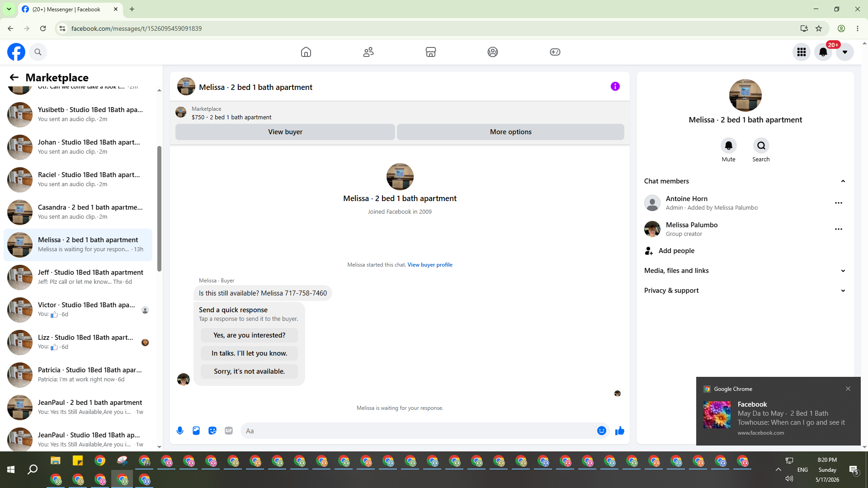Open the Groups icon in top navigation

point(493,52)
